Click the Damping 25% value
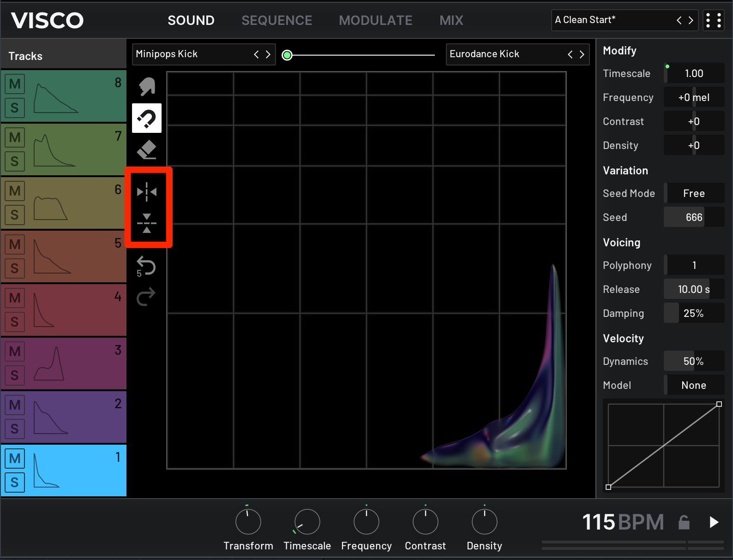The image size is (733, 560). click(x=694, y=313)
